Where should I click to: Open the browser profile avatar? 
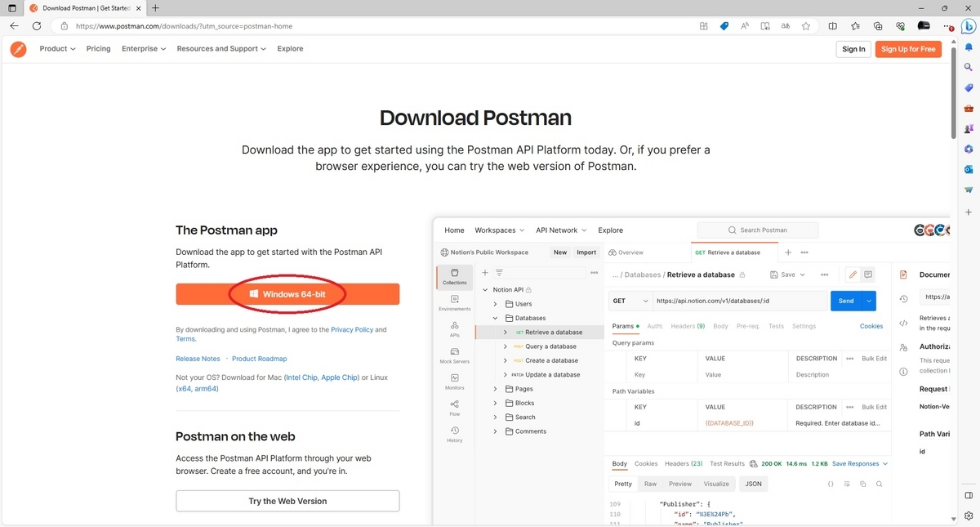coord(924,26)
